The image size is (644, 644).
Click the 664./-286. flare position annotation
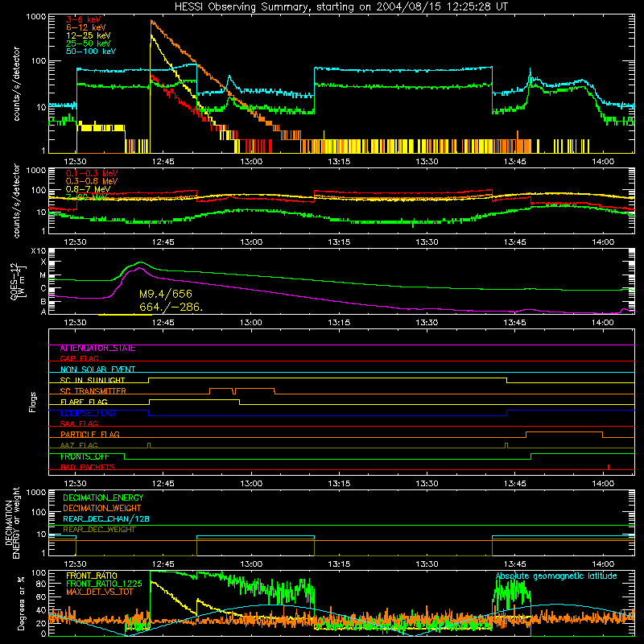[171, 307]
